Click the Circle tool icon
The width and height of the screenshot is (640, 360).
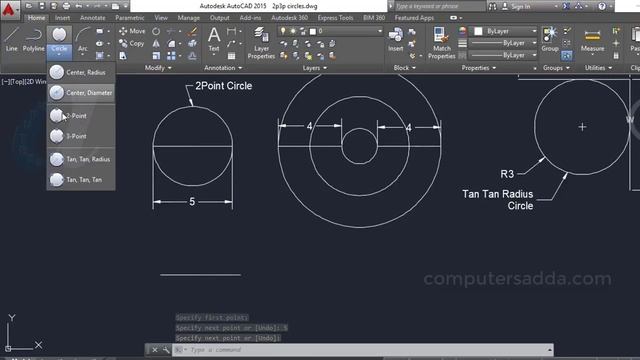point(59,35)
